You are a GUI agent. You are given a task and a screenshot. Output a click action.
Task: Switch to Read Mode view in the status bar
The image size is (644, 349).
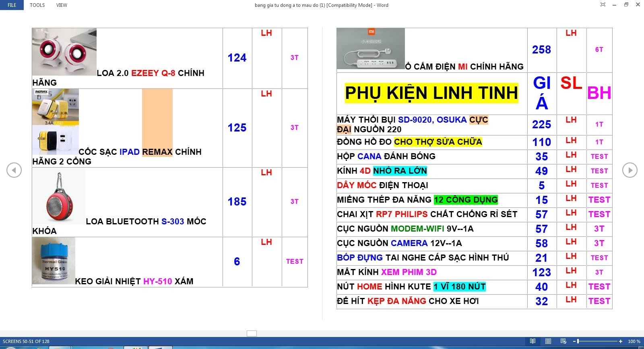click(x=533, y=341)
